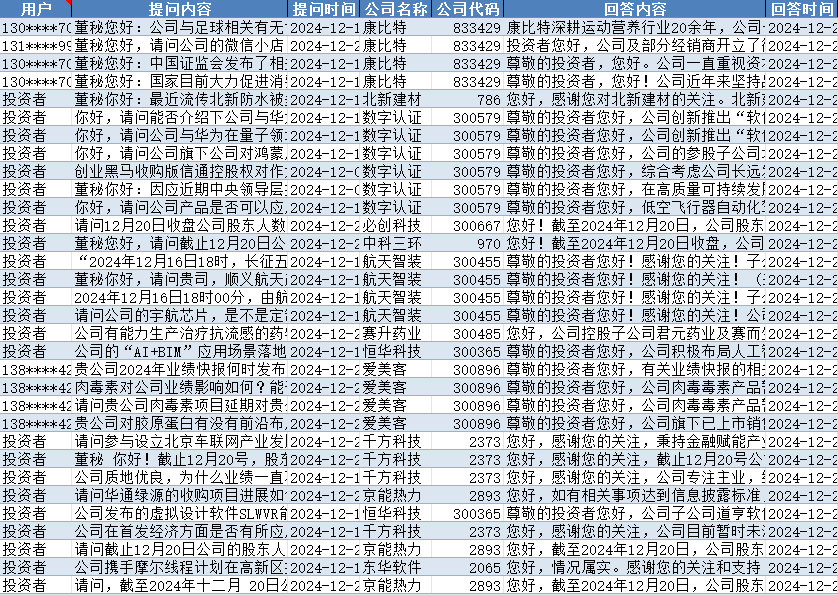Click question about "AI+BIM" 应用场景落地
Image resolution: width=838 pixels, height=595 pixels.
pos(180,351)
